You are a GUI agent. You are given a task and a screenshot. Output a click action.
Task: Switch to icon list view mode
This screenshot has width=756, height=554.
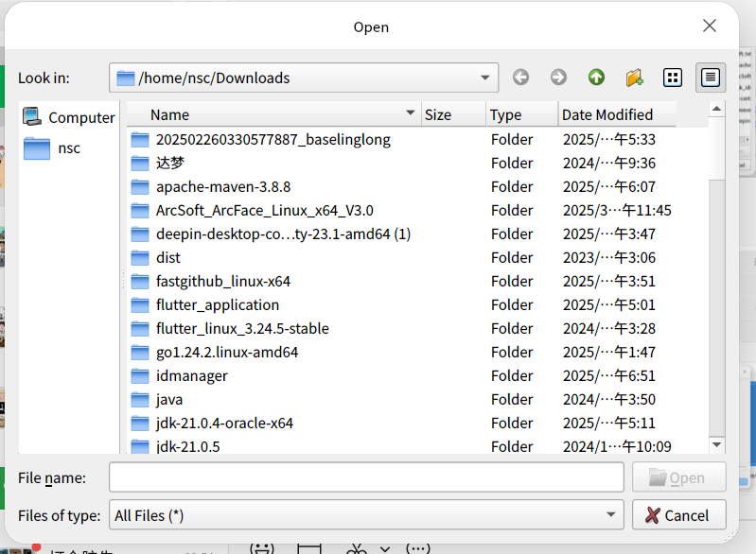[x=673, y=78]
